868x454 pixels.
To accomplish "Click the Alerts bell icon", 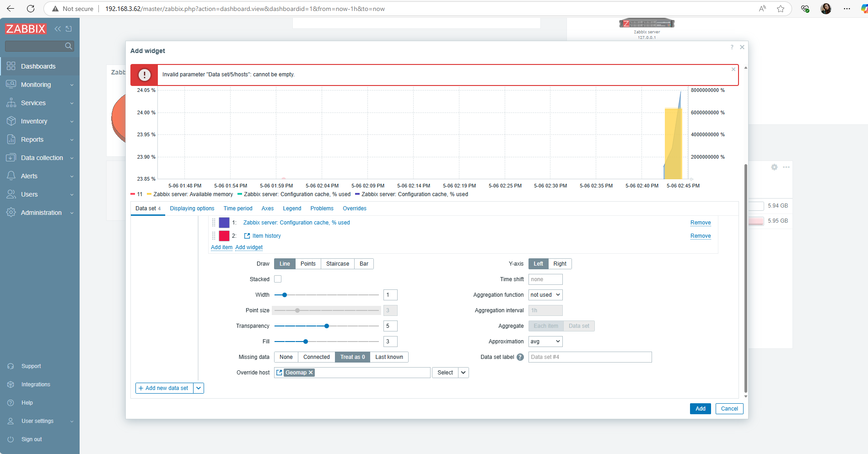I will tap(11, 176).
